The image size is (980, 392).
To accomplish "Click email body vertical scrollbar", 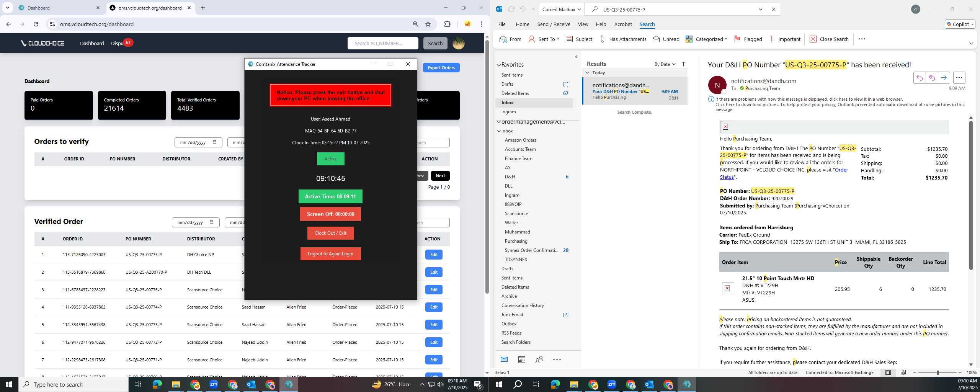I will (x=971, y=195).
